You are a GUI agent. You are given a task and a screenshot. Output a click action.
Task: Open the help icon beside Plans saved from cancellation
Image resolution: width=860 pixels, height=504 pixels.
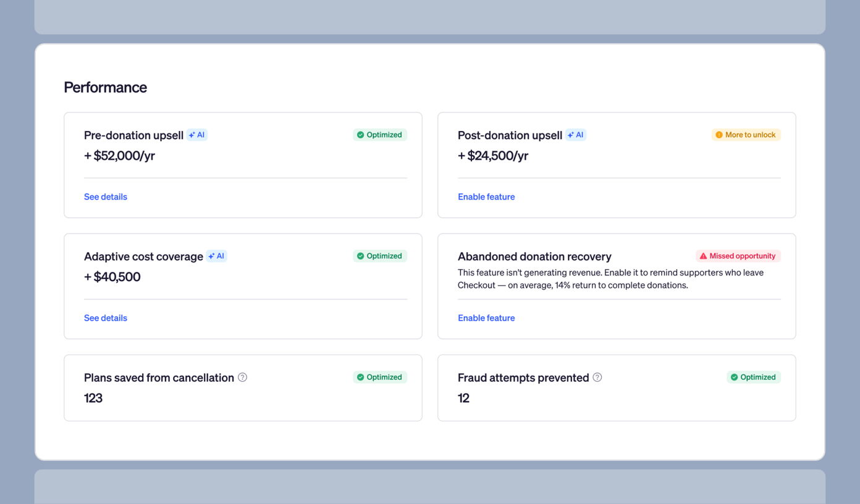[x=242, y=377]
